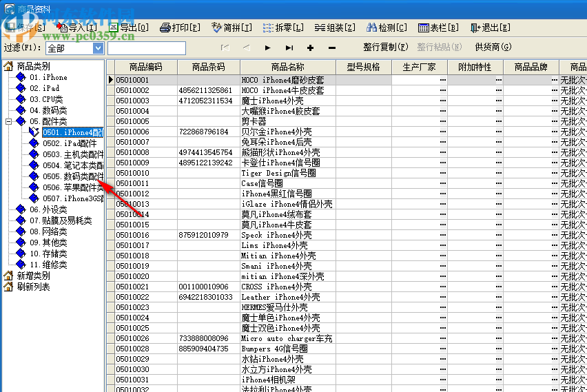Open the 表栏 column settings button
The image size is (587, 392).
(438, 28)
